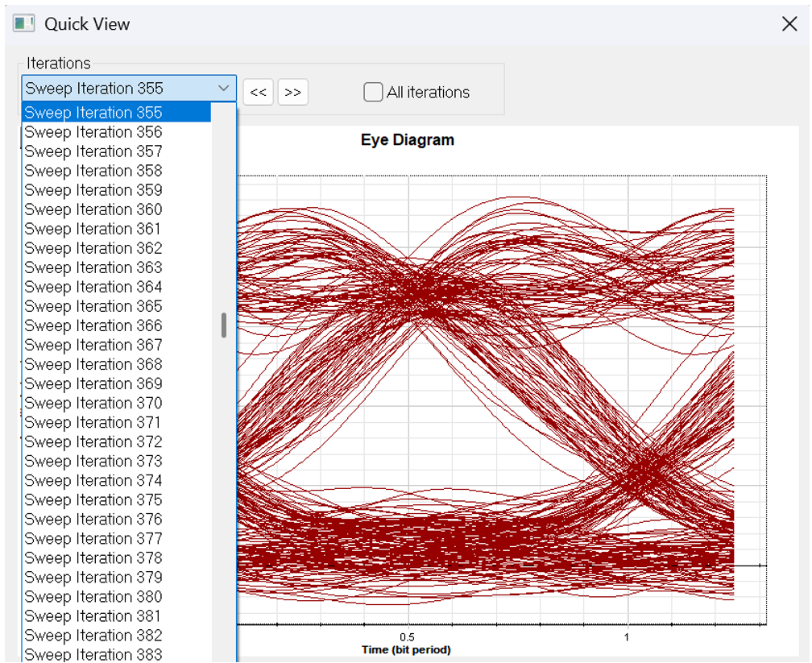Select Sweep Iteration 368 option

93,364
